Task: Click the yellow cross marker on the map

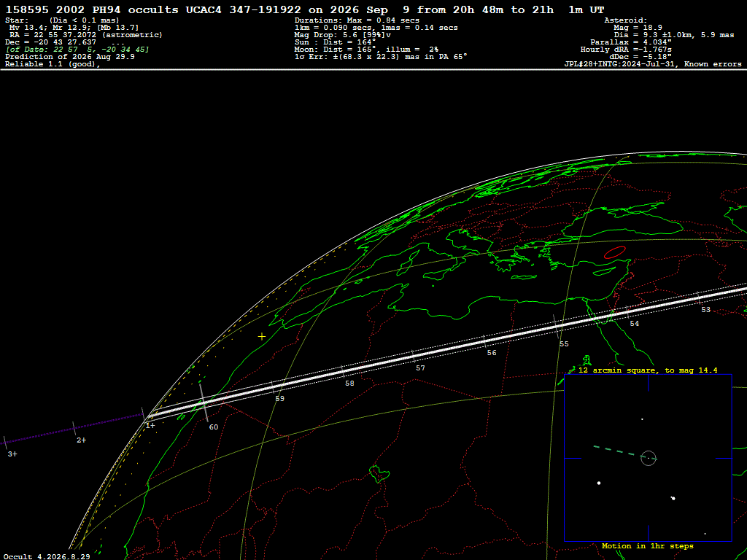Action: [262, 337]
